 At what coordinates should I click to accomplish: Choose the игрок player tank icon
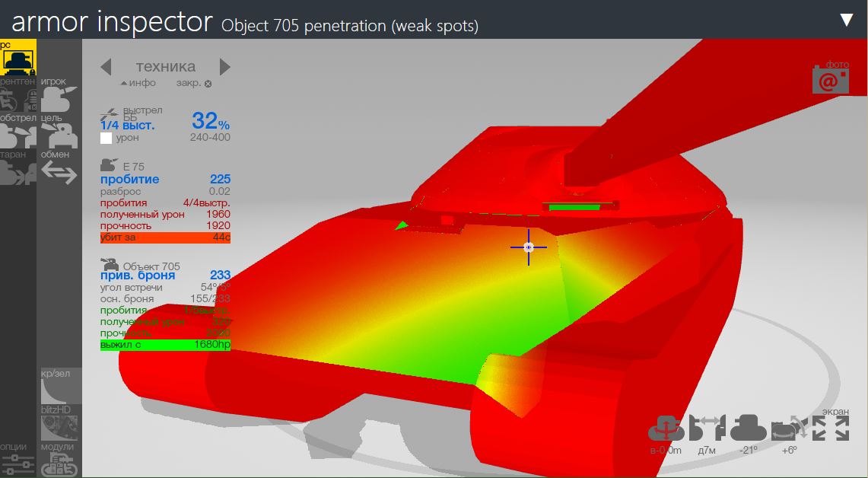click(59, 94)
